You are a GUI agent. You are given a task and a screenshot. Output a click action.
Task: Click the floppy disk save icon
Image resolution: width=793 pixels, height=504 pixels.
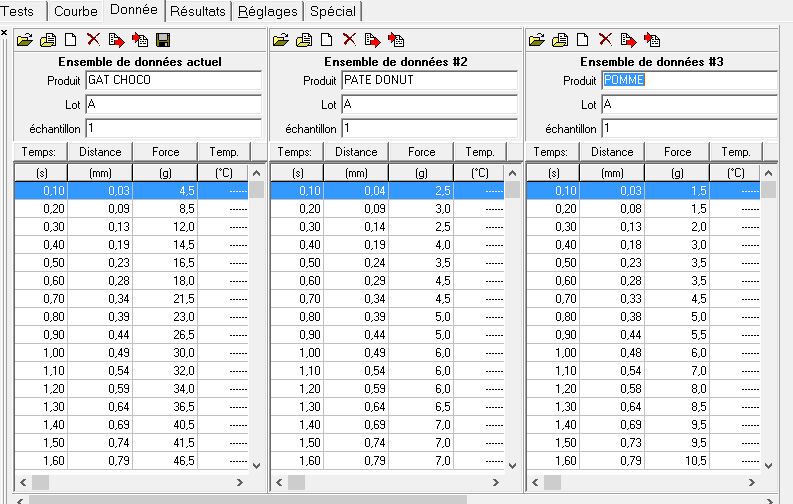pos(163,40)
